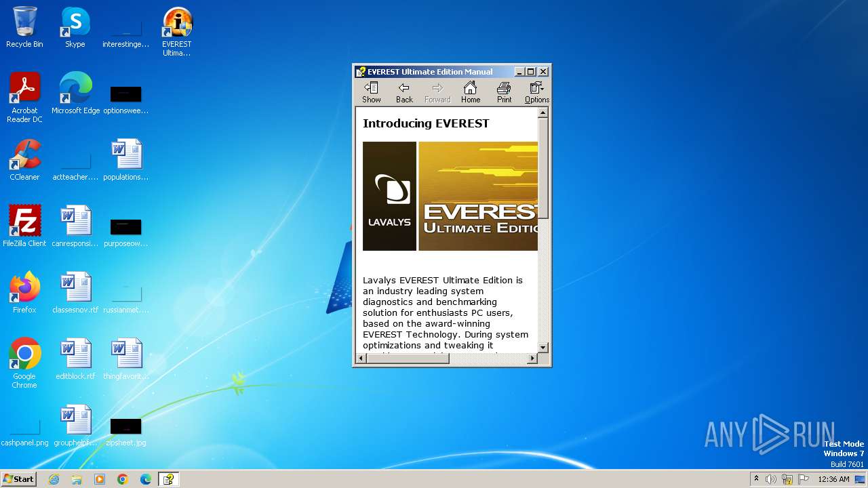Screen dimensions: 868x488
Task: Click the volume speaker tray icon
Action: (x=771, y=479)
